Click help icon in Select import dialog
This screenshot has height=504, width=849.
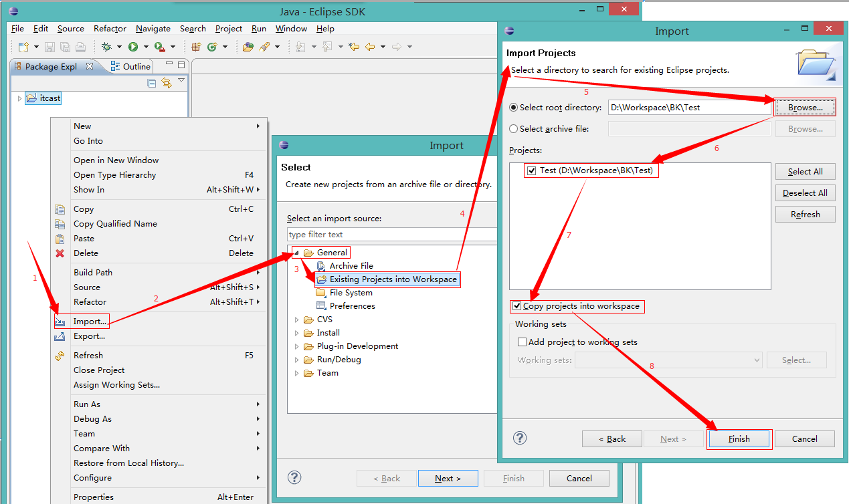[294, 477]
